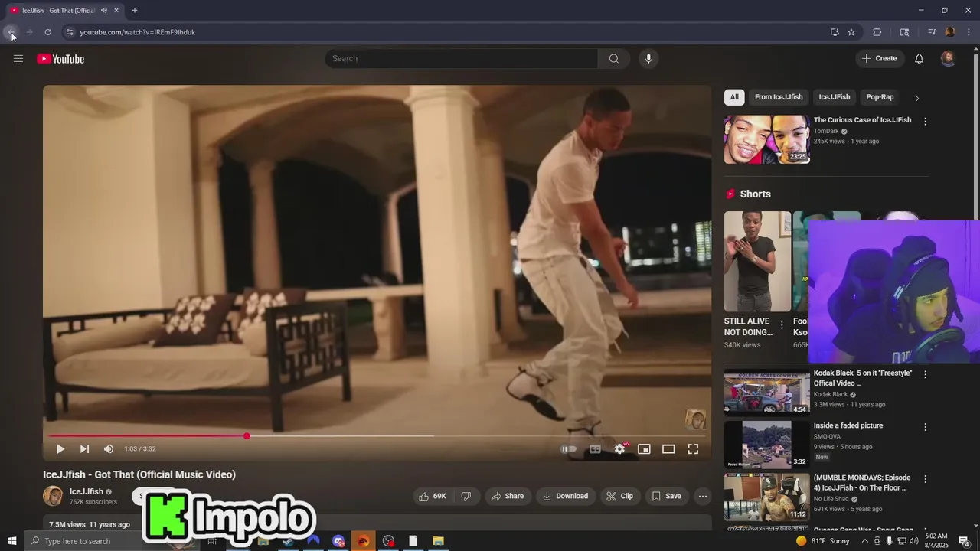Open YouTube account avatar menu
This screenshot has width=980, height=551.
tap(948, 59)
